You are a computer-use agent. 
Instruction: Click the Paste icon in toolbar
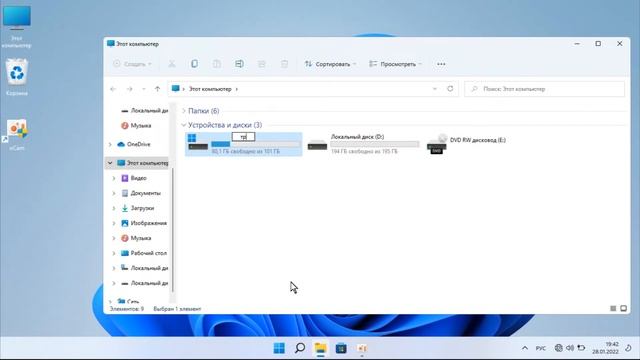point(217,64)
